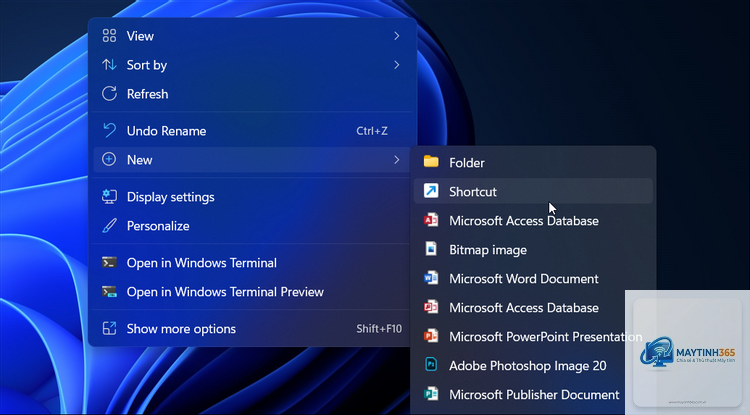
Task: Click the Personalize brush icon
Action: pyautogui.click(x=109, y=226)
